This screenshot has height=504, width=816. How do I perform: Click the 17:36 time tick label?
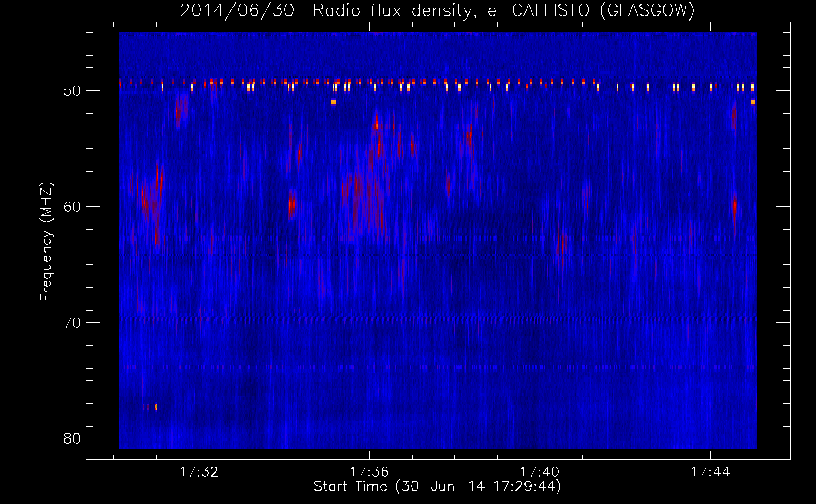pyautogui.click(x=370, y=472)
